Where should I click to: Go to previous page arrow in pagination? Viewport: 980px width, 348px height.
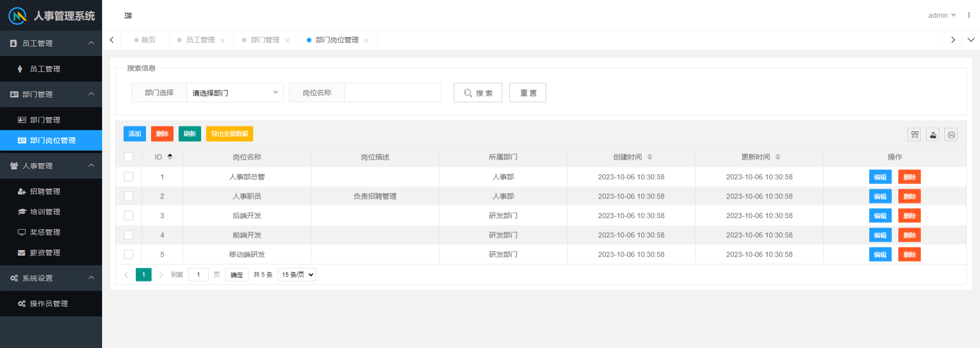click(126, 275)
